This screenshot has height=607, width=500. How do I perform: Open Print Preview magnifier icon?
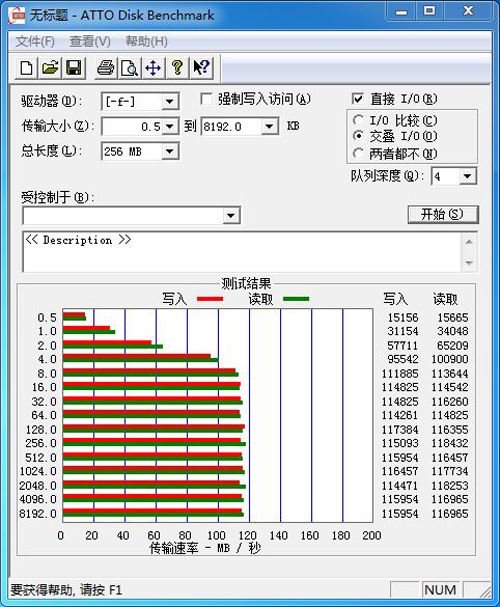coord(129,68)
